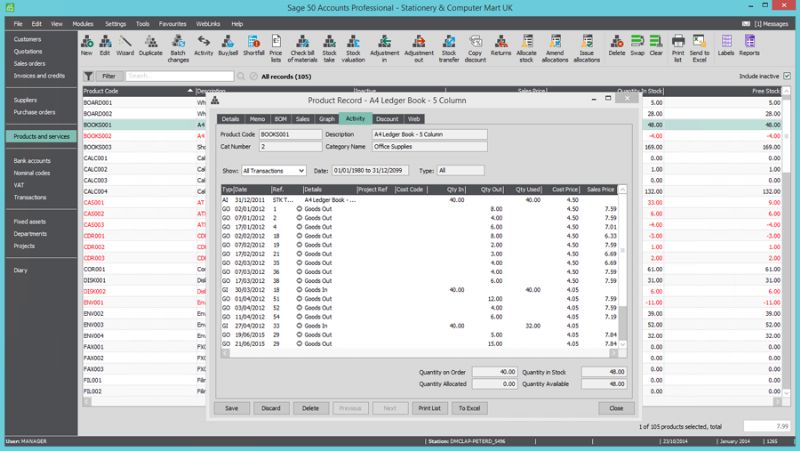
Task: Switch to the Sales tab
Action: [x=303, y=119]
